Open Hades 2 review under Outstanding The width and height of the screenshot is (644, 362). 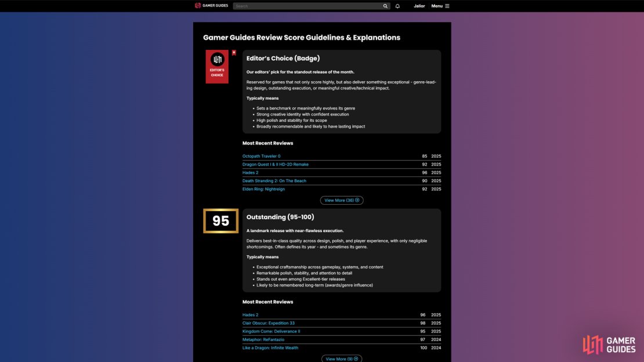click(x=250, y=315)
